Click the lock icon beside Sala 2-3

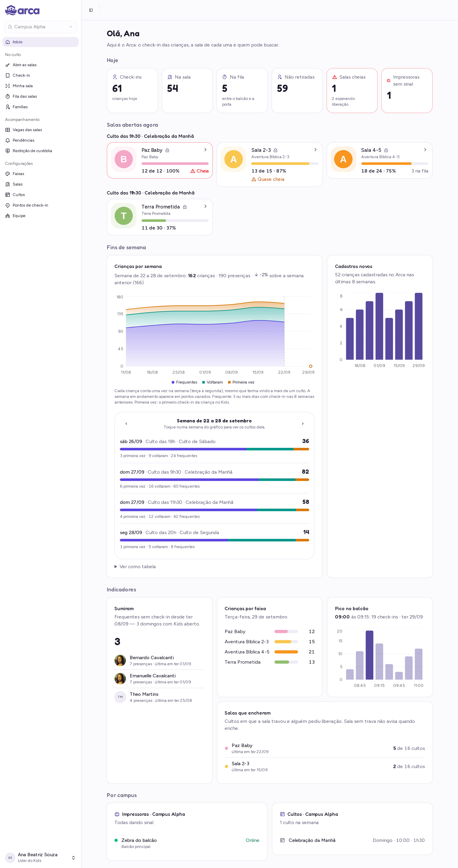pos(275,150)
